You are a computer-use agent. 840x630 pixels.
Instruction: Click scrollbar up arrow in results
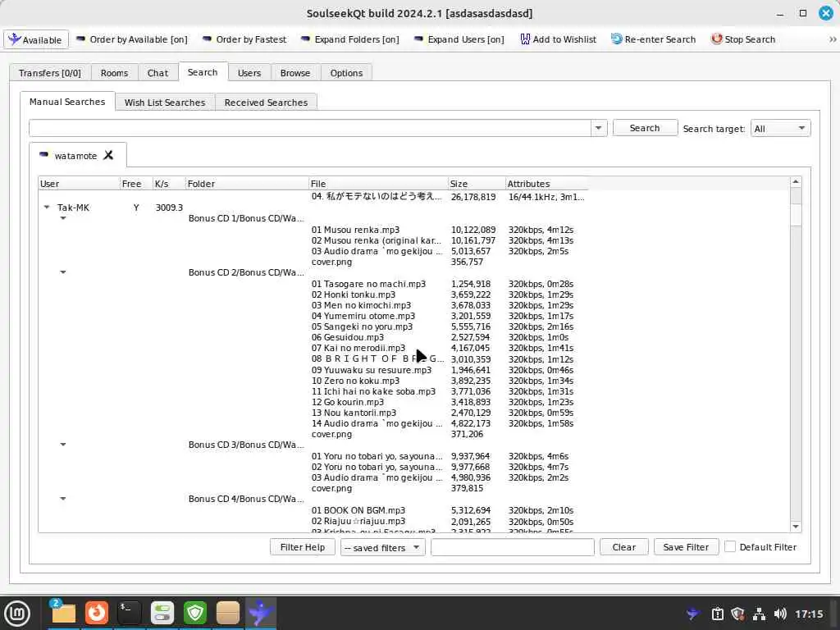tap(796, 182)
